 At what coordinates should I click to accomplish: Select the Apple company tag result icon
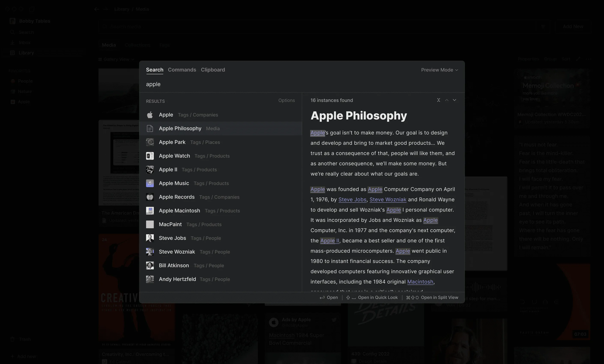[150, 115]
